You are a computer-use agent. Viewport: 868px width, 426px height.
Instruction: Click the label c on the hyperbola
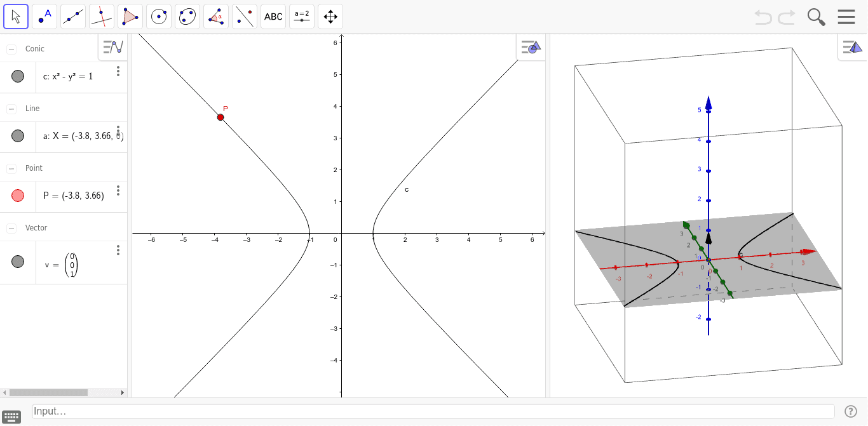(407, 190)
